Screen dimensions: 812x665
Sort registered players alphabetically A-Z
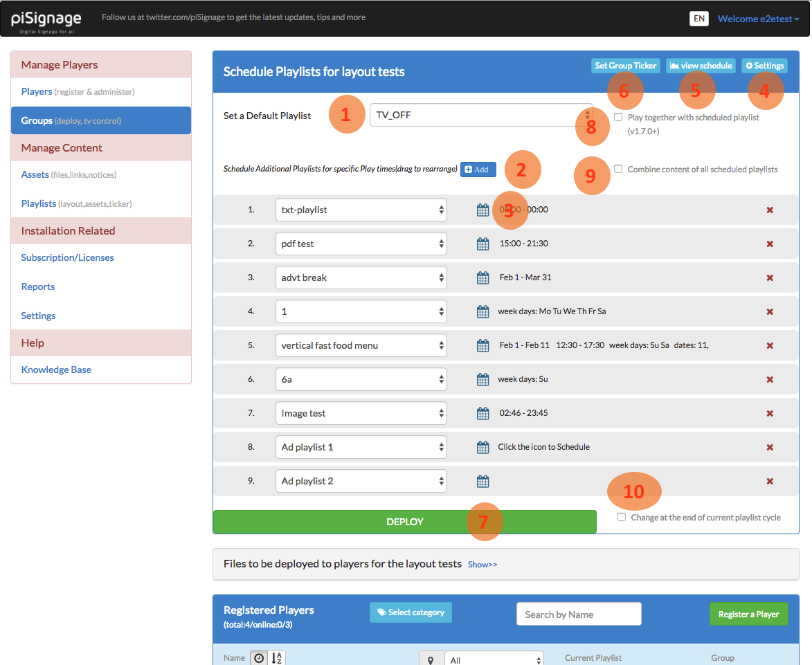coord(276,658)
